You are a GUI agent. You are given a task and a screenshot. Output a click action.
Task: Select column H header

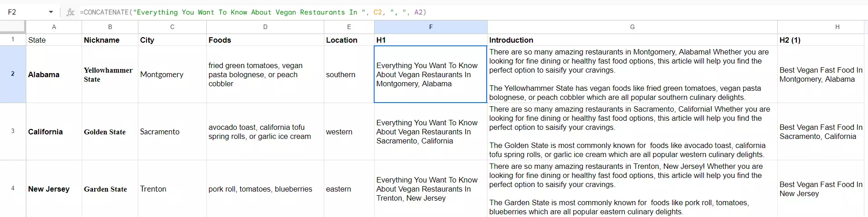click(837, 27)
